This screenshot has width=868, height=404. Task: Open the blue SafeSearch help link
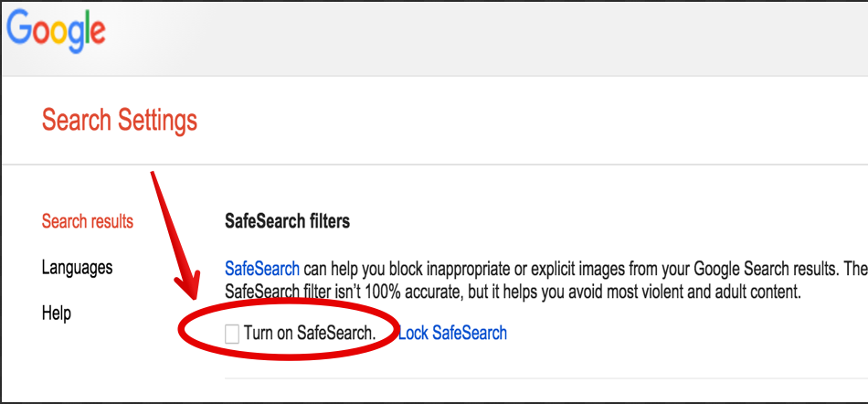point(262,270)
